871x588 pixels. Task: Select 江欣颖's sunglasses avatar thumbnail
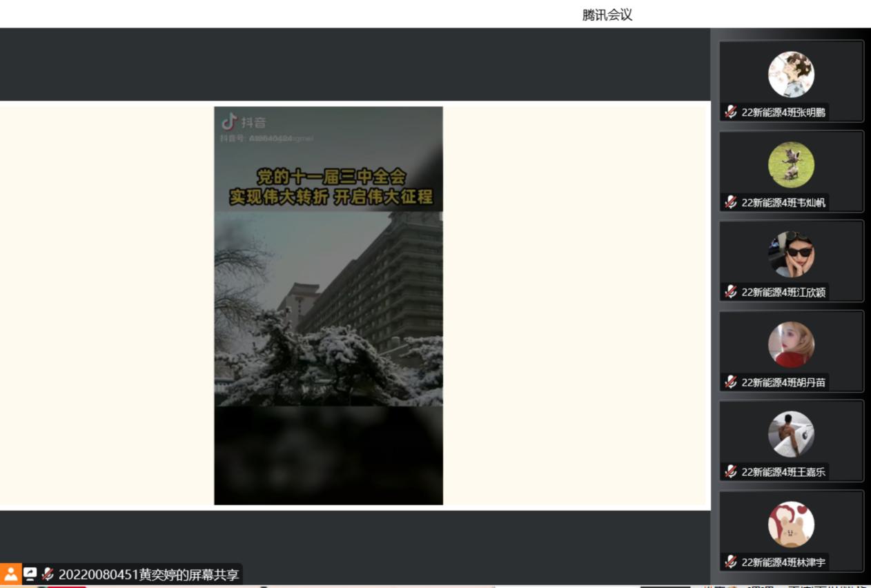tap(791, 255)
